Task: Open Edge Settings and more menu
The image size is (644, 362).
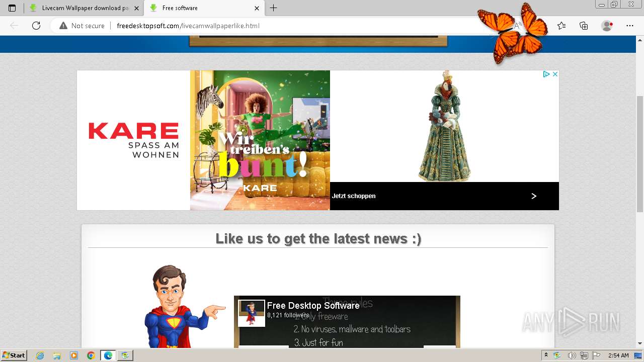Action: click(629, 26)
